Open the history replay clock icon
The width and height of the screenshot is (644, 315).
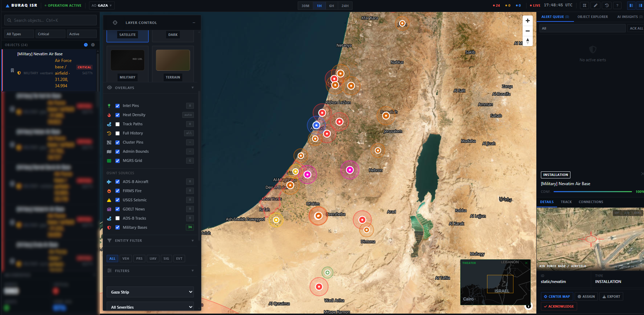tap(607, 6)
